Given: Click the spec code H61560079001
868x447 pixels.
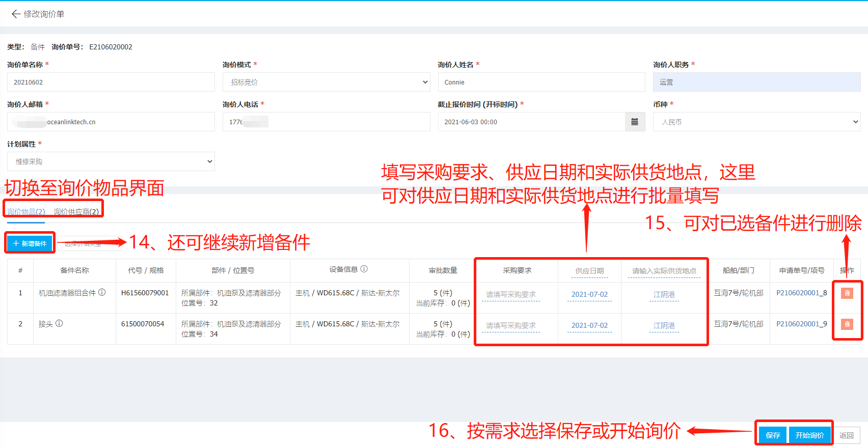Looking at the screenshot, I should [x=145, y=293].
